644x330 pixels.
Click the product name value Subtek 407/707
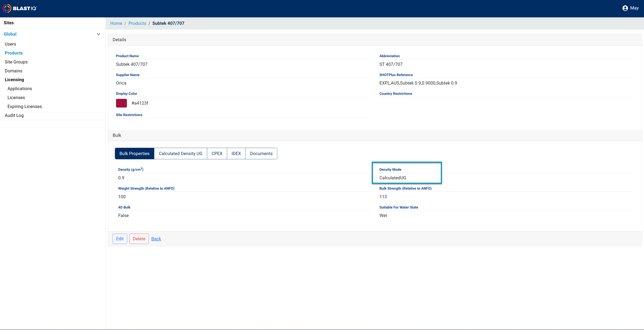tap(131, 64)
